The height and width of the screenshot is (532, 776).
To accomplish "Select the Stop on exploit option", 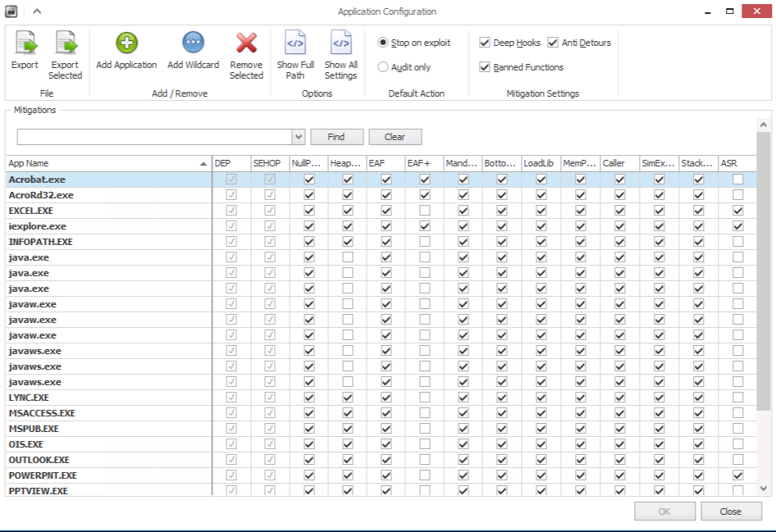I will tap(383, 43).
